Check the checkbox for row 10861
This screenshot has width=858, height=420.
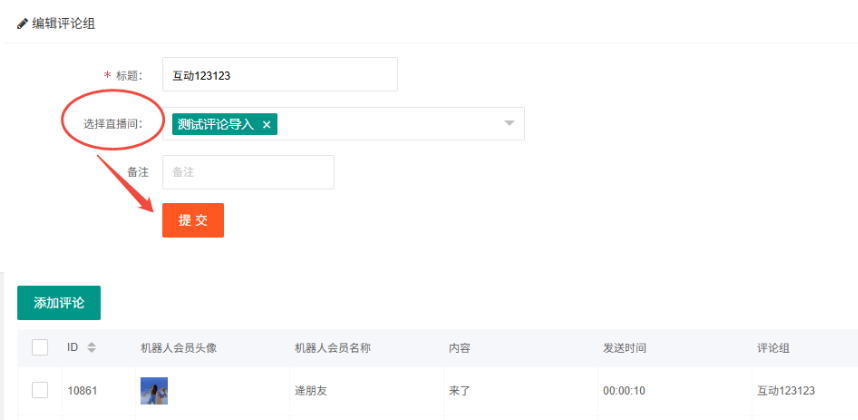(40, 390)
